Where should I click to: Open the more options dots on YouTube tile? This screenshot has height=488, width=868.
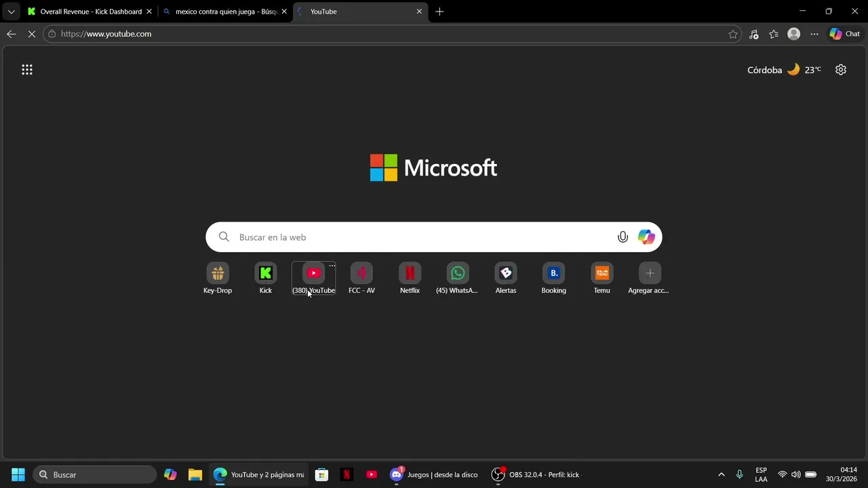click(x=332, y=266)
